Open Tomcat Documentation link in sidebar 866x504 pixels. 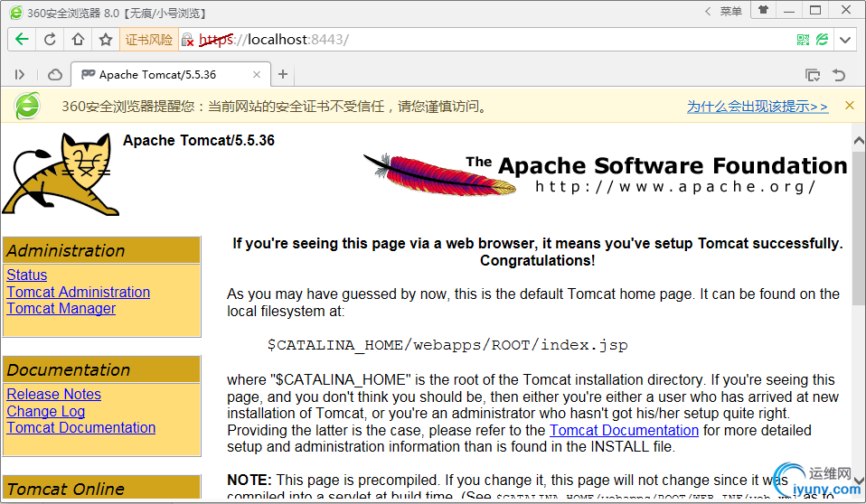(80, 428)
